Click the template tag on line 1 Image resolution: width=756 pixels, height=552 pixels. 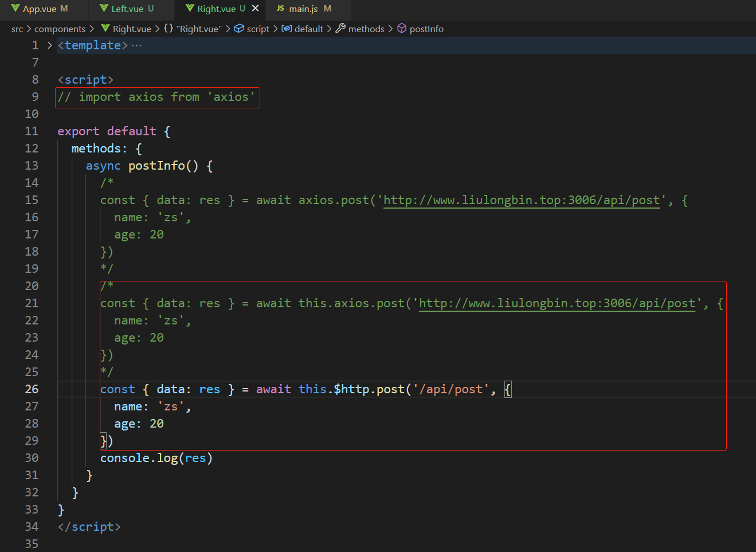92,45
